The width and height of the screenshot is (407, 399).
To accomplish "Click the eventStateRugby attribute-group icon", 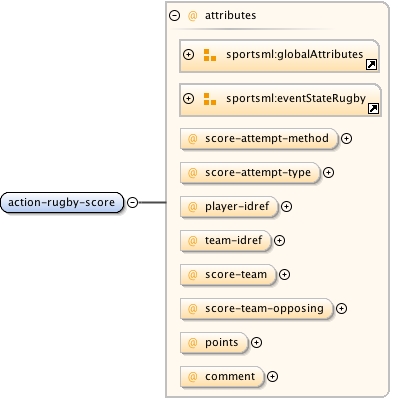I will [x=210, y=99].
